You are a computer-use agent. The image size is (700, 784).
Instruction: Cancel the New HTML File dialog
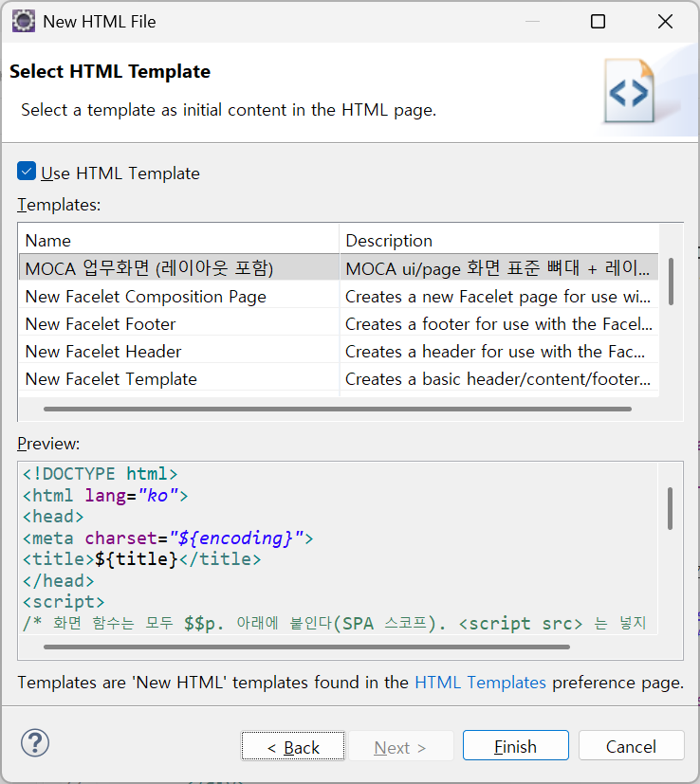(x=631, y=745)
